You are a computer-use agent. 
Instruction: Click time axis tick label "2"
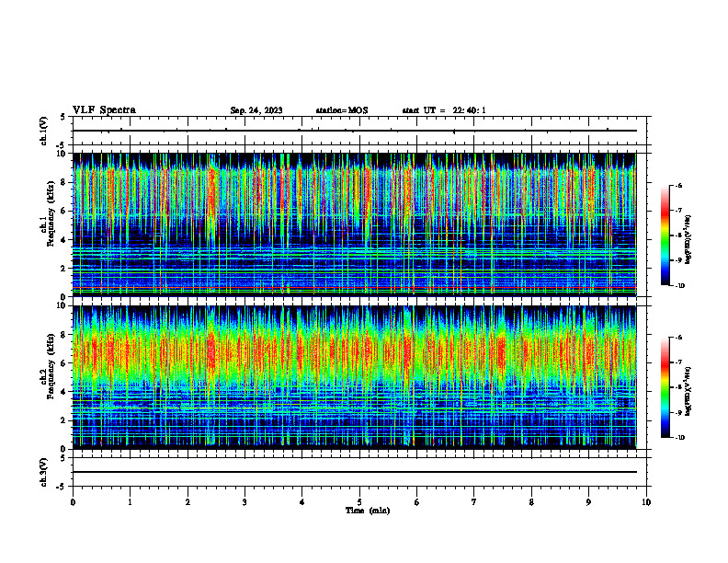click(x=188, y=502)
